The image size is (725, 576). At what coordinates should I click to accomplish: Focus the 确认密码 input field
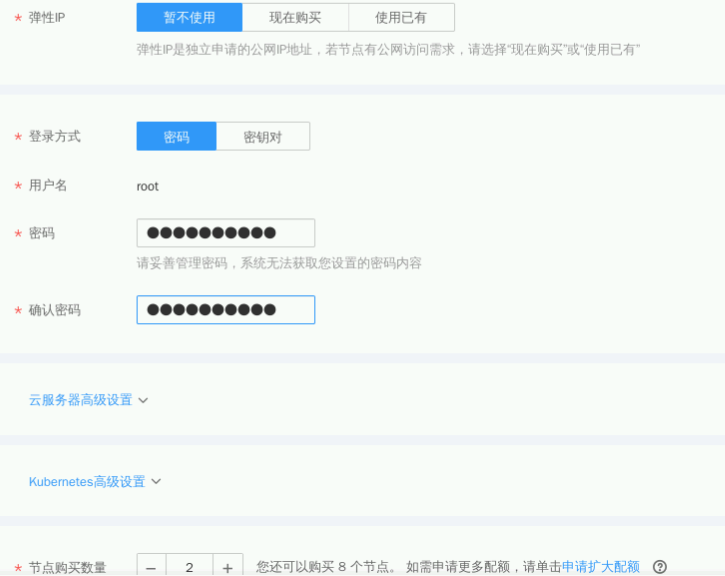pos(226,310)
